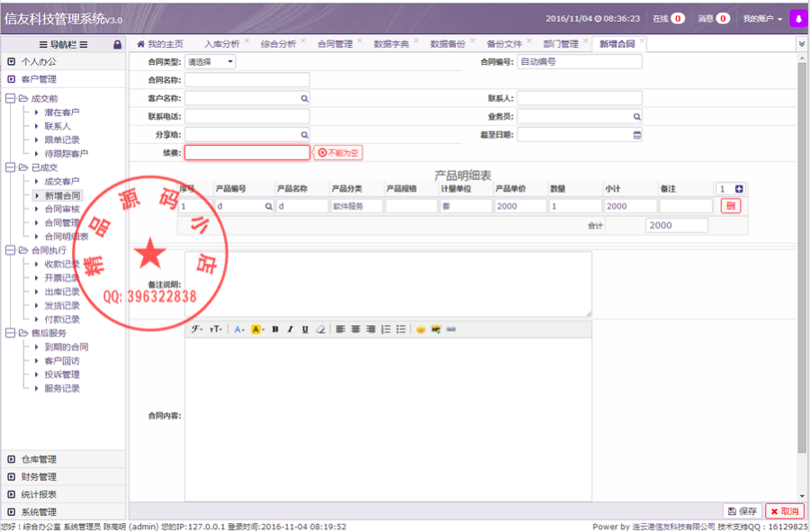Toggle bold formatting in editor
The height and width of the screenshot is (532, 810).
[x=275, y=329]
